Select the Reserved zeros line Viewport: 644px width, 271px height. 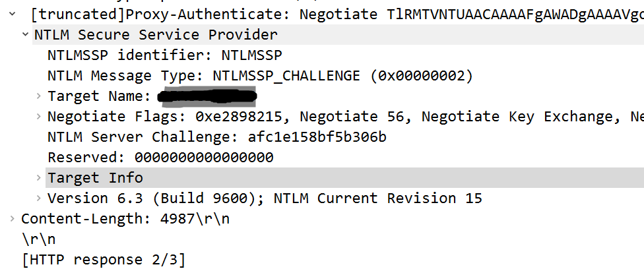click(x=160, y=158)
